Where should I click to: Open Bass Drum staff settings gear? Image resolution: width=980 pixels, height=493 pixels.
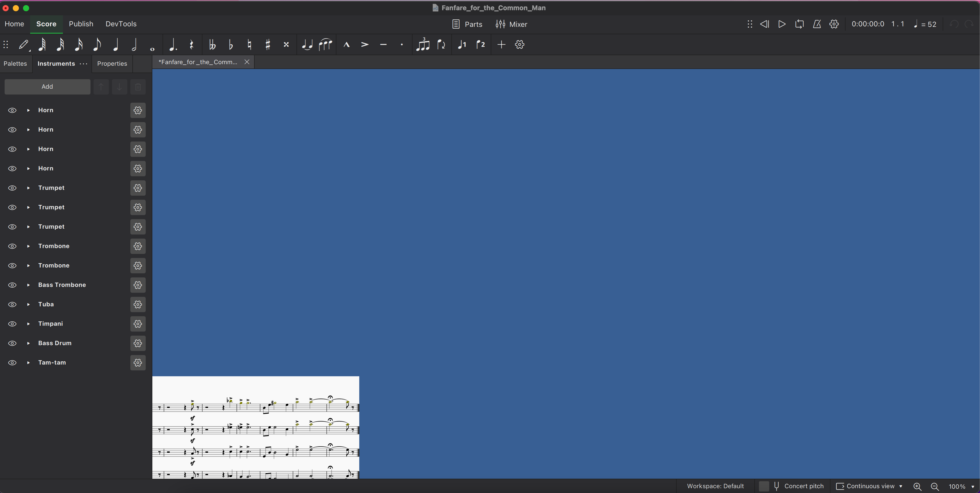[138, 343]
